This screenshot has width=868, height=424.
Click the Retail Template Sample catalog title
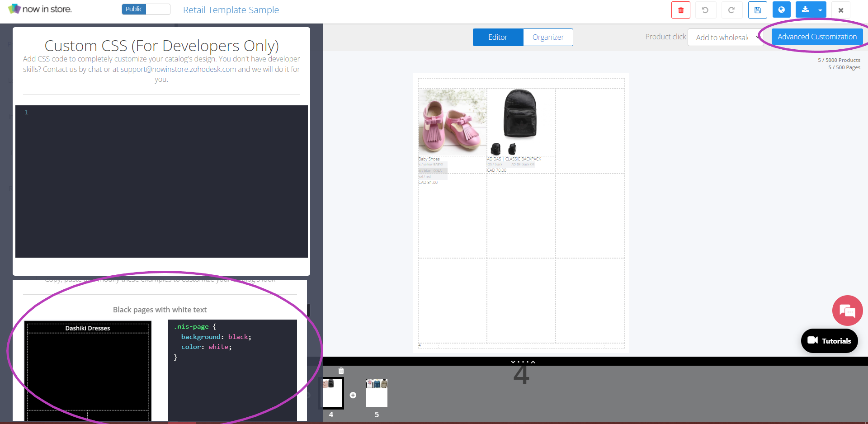click(231, 10)
